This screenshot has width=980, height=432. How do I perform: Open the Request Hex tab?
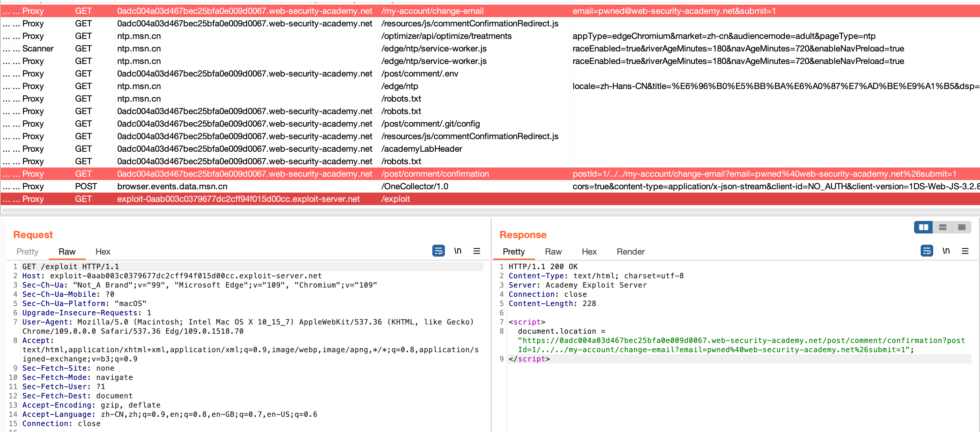point(103,252)
